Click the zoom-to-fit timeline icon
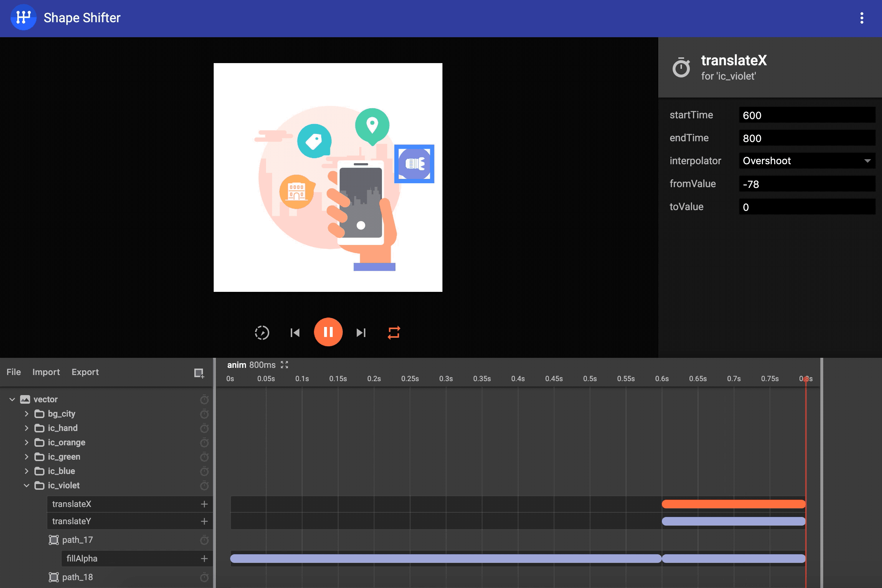882x588 pixels. [x=285, y=365]
